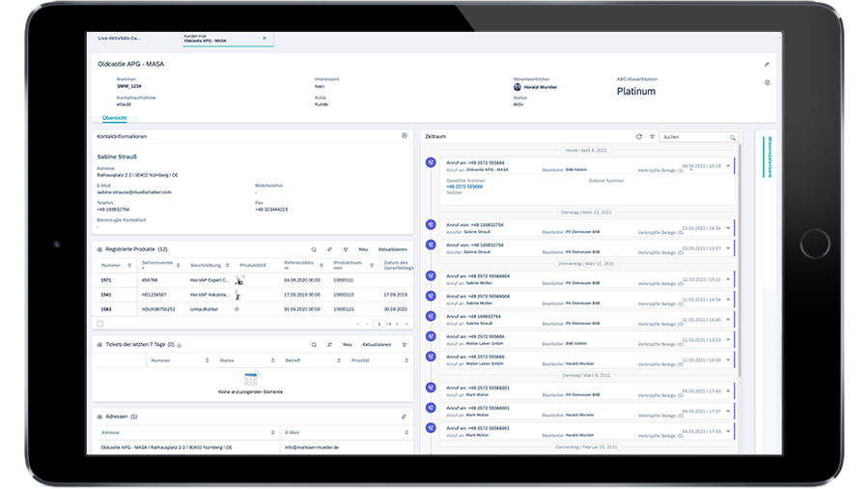This screenshot has height=489, width=868.
Task: Refresh the Zeitraum timeline with reload icon
Action: tap(638, 137)
